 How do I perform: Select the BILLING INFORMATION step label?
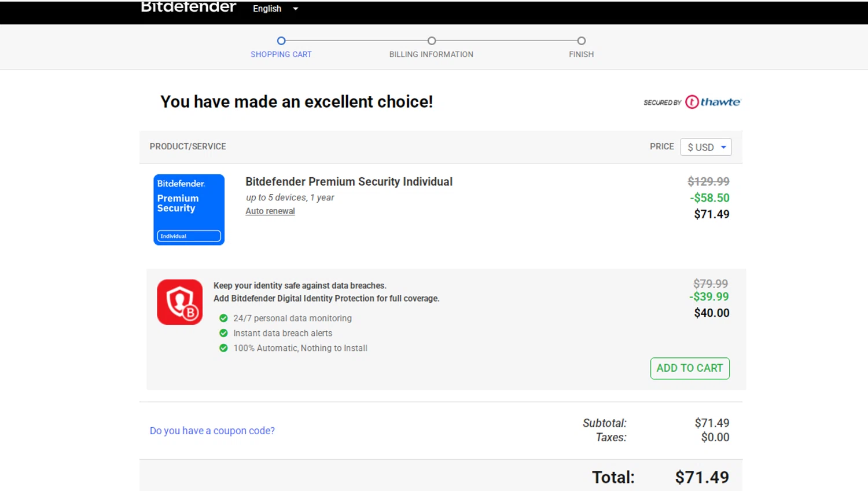pyautogui.click(x=431, y=54)
